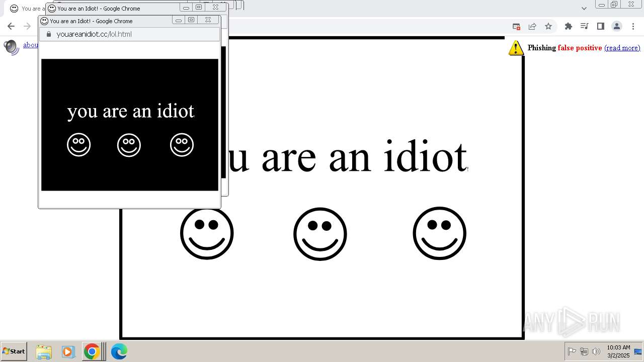Open Chrome's three-dot menu
Image resolution: width=644 pixels, height=362 pixels.
click(x=633, y=26)
